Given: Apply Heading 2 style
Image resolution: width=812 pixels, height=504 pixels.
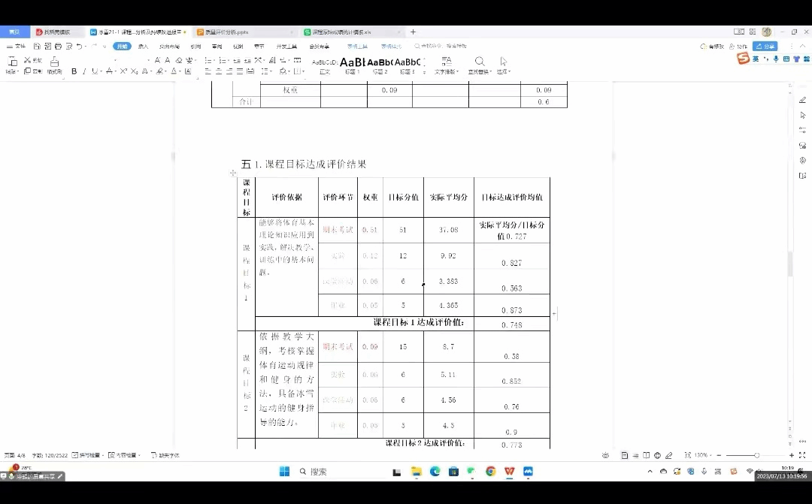Looking at the screenshot, I should [x=380, y=65].
